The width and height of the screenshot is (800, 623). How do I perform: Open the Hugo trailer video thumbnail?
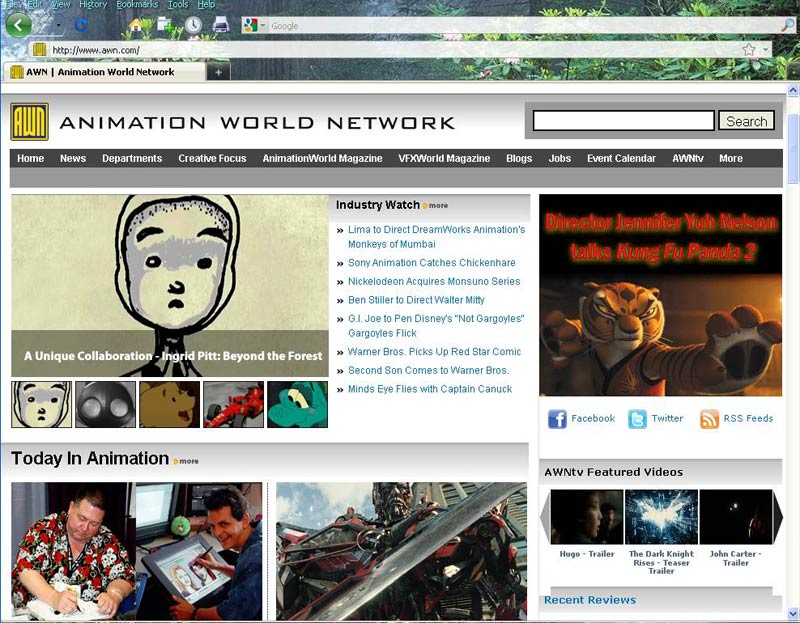tap(587, 517)
